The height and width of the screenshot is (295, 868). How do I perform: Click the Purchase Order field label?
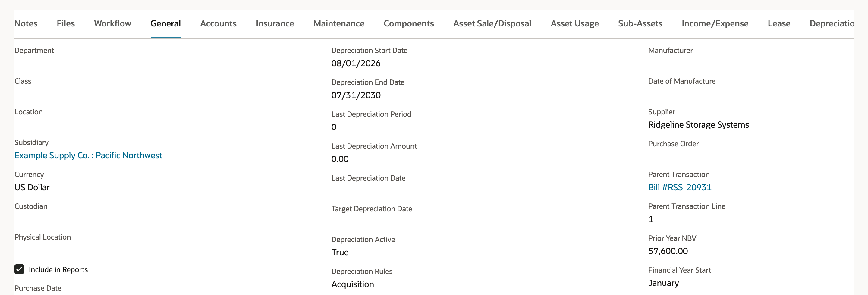[673, 144]
